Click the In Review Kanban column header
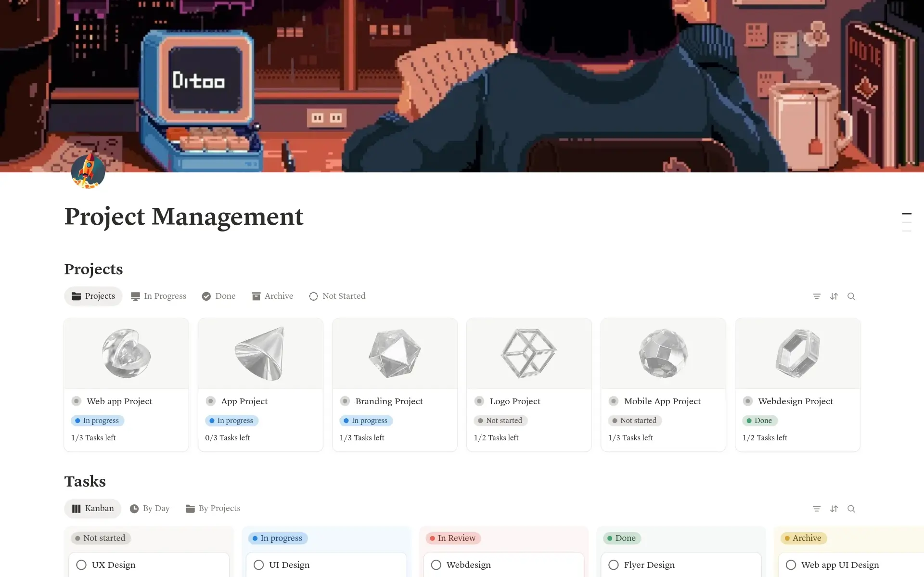The width and height of the screenshot is (924, 577). (x=453, y=538)
